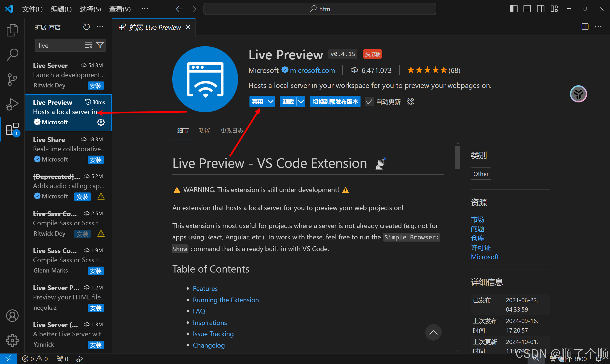Open the License resource link
Image resolution: width=610 pixels, height=364 pixels.
point(481,248)
